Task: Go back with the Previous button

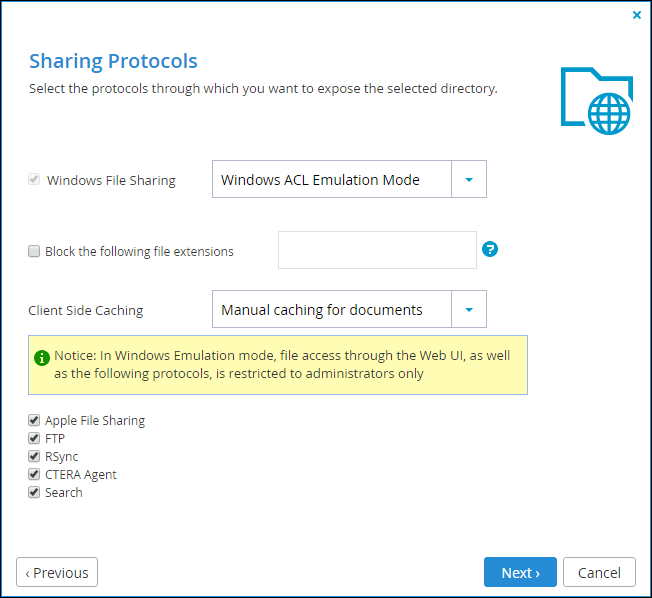Action: pos(57,572)
